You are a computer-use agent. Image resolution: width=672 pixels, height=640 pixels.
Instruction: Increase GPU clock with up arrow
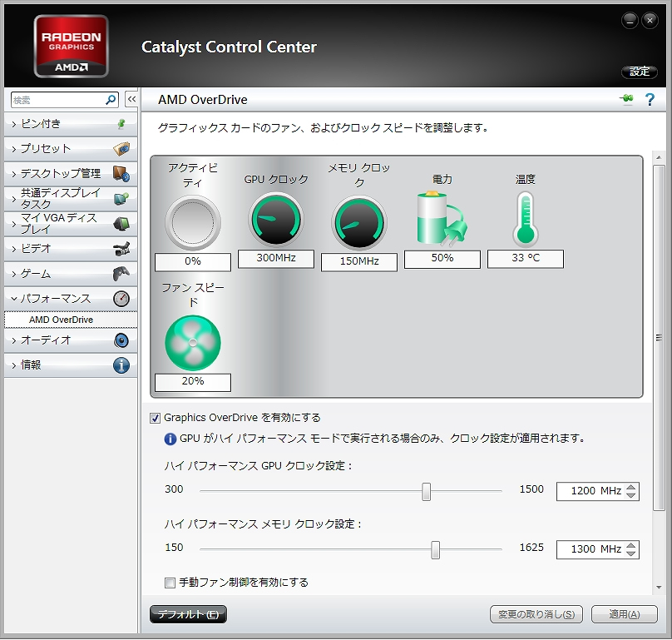click(x=631, y=488)
